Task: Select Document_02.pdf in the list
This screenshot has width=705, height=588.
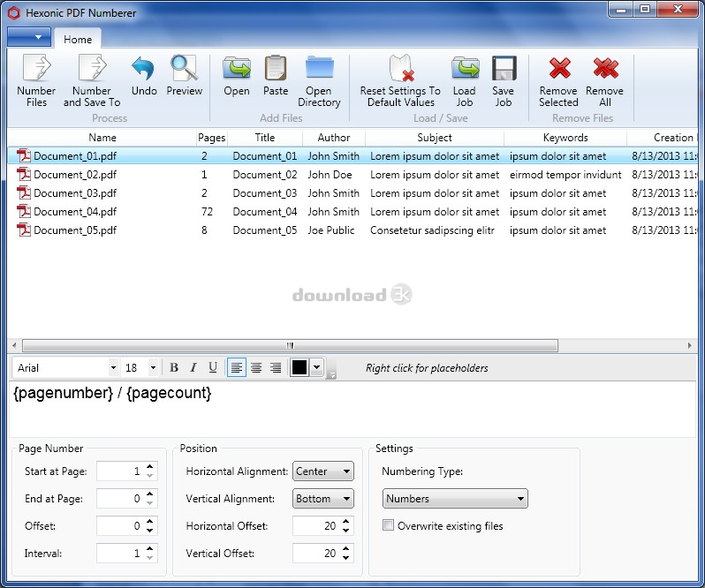Action: tap(352, 174)
